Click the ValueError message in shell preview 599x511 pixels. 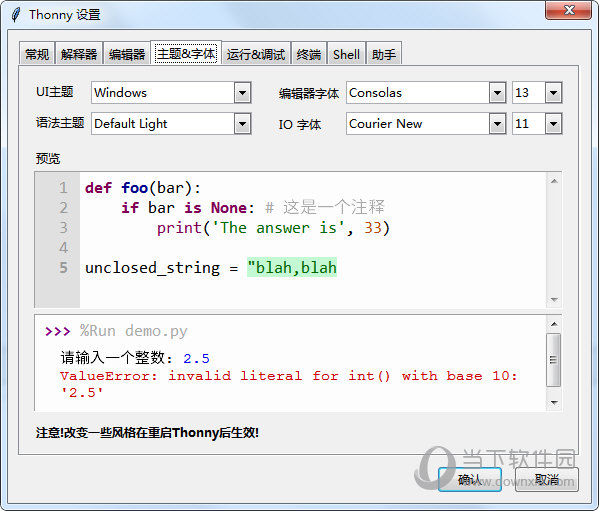coord(289,384)
